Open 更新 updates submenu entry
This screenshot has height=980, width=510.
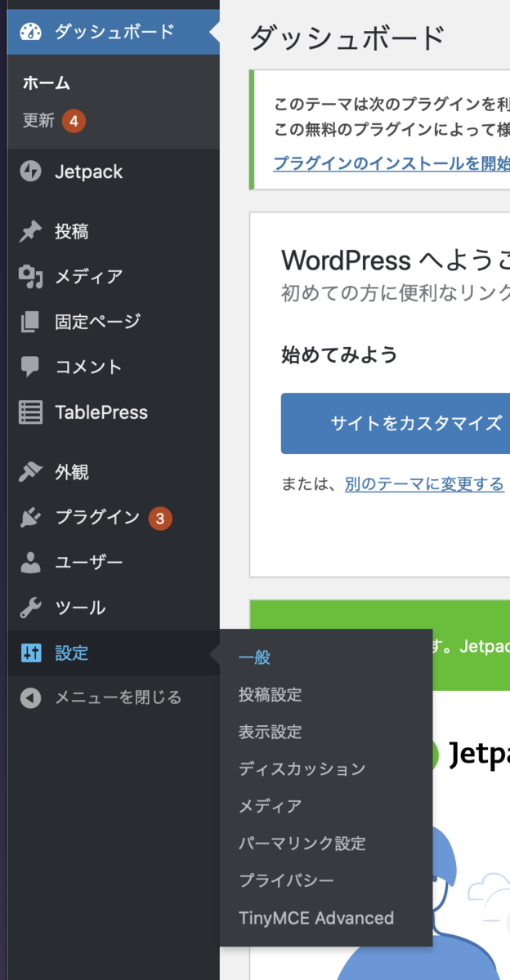[x=38, y=121]
